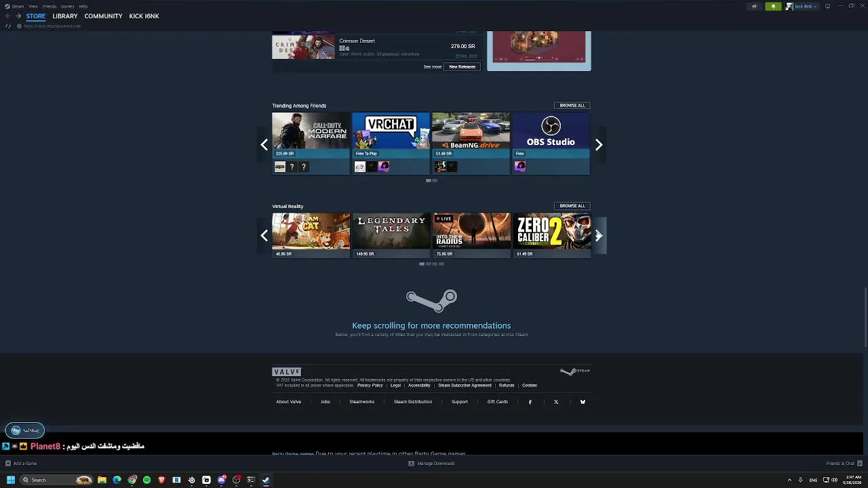The image size is (868, 488).
Task: Open the Privacy Policy link
Action: pos(370,385)
